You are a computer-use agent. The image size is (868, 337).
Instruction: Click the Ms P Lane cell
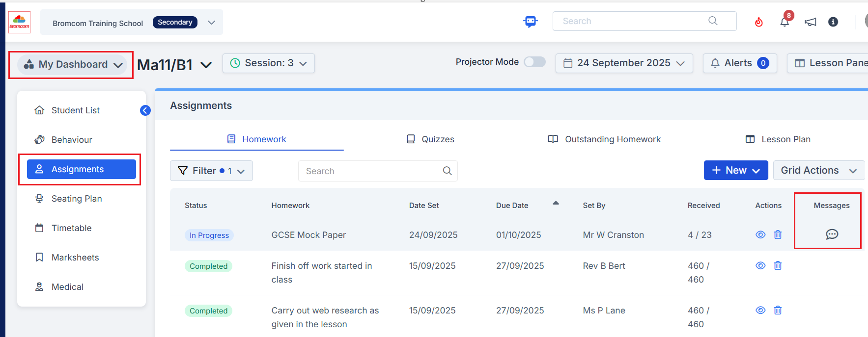click(x=604, y=311)
